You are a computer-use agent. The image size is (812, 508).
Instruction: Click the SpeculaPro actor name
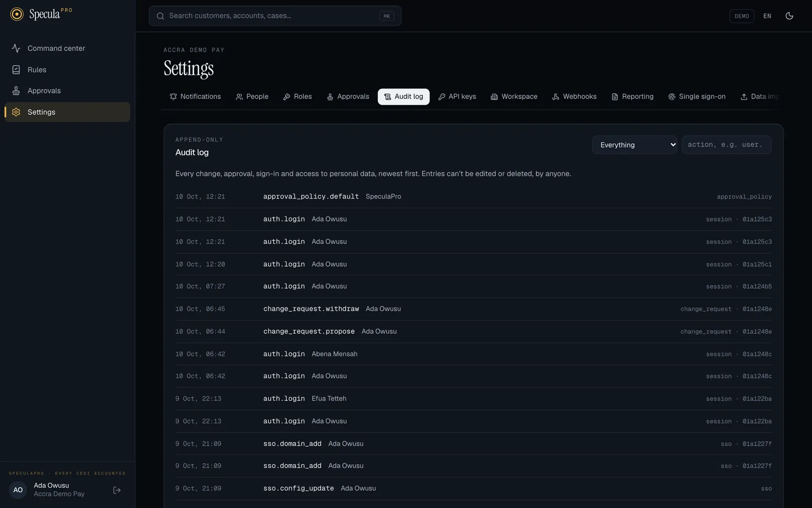point(383,197)
